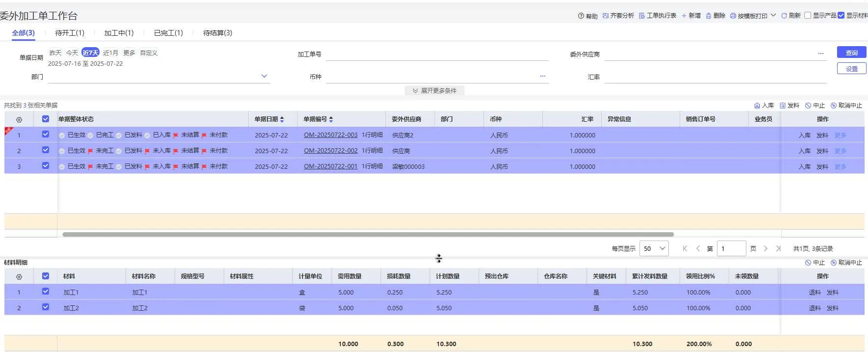Switch to the 待开工(1) tab

[x=70, y=33]
